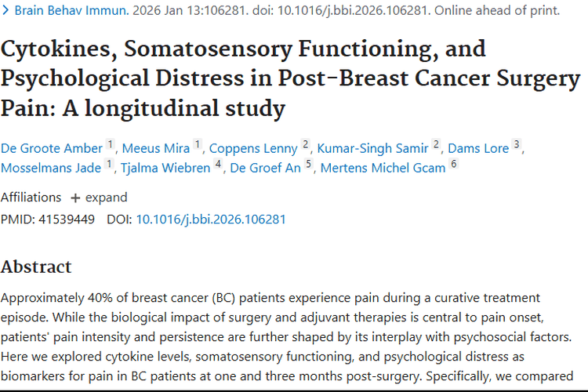
Task: Click author De Groef An link
Action: (267, 168)
